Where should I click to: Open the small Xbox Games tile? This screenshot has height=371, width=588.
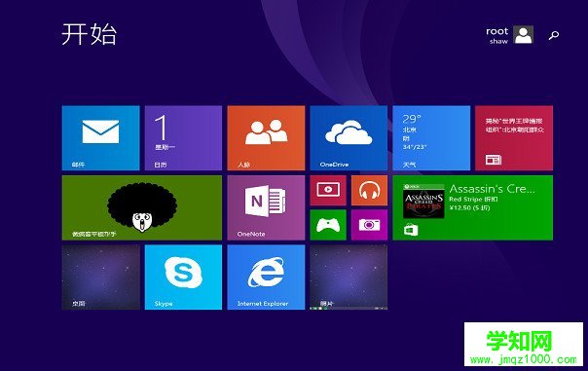328,225
